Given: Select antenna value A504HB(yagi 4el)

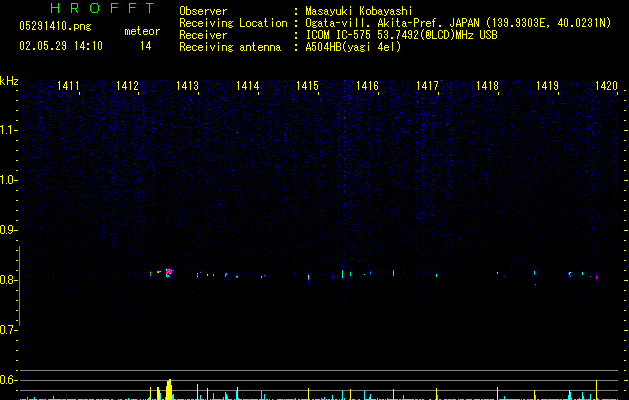Looking at the screenshot, I should tap(353, 47).
